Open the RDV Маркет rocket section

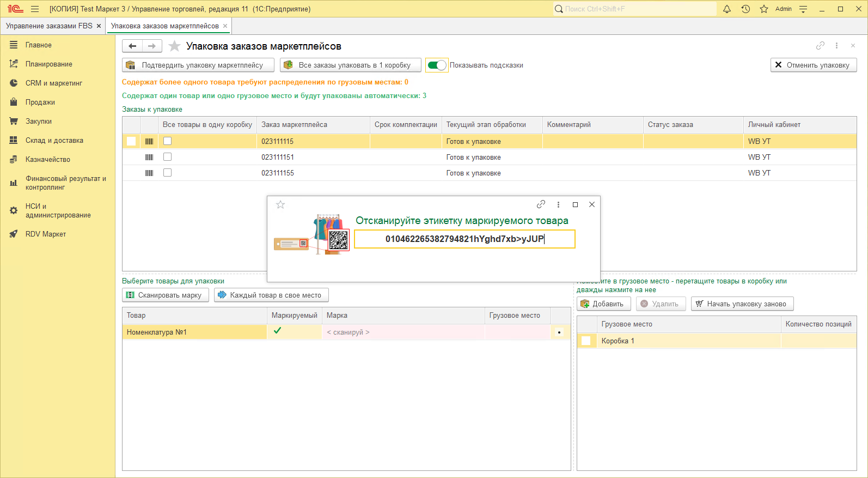coord(46,234)
